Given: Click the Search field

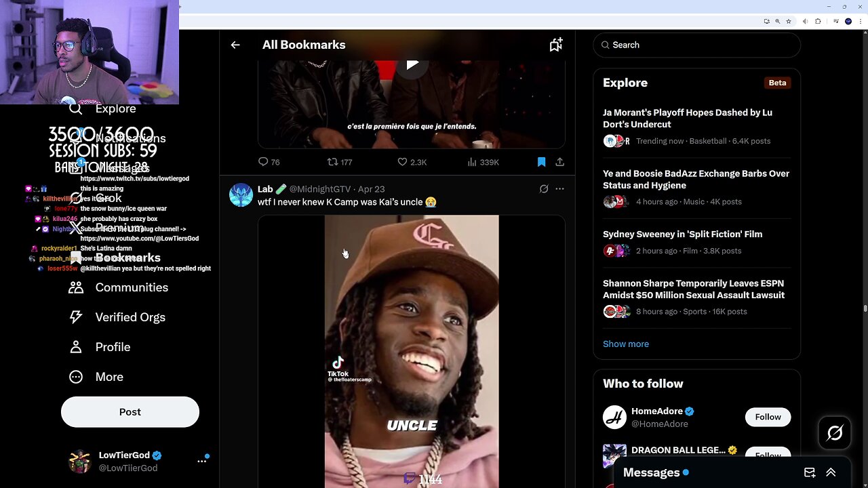Looking at the screenshot, I should (x=696, y=45).
